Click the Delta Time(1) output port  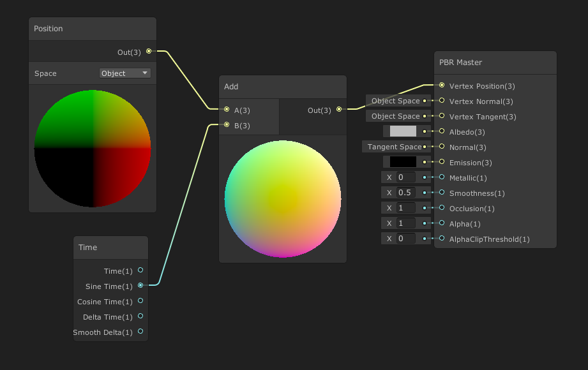point(140,316)
